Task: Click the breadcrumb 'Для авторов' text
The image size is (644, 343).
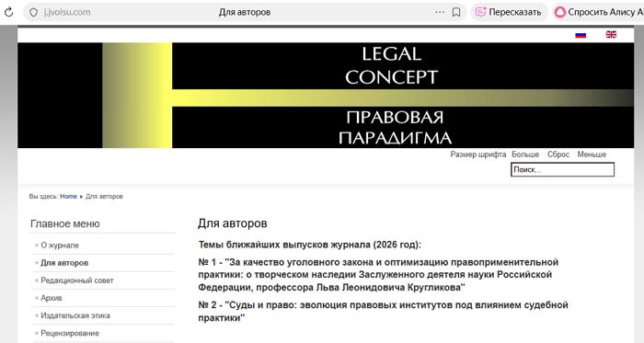Action: (104, 197)
